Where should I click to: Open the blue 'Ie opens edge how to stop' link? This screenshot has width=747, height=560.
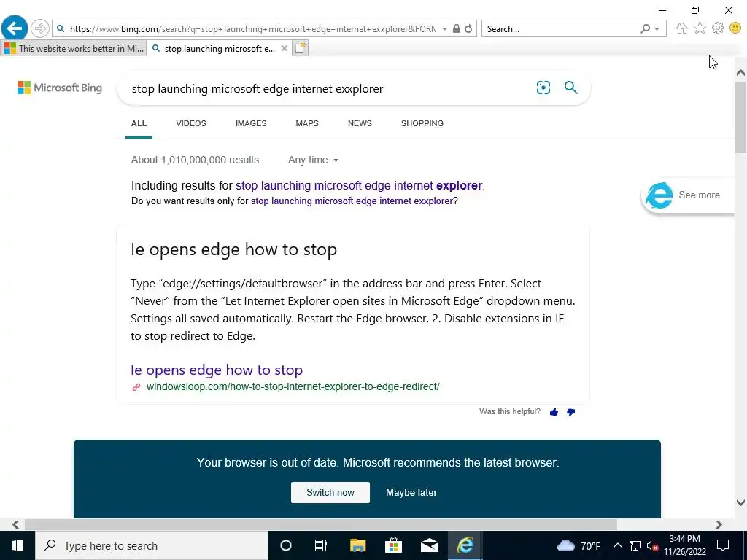pyautogui.click(x=217, y=370)
